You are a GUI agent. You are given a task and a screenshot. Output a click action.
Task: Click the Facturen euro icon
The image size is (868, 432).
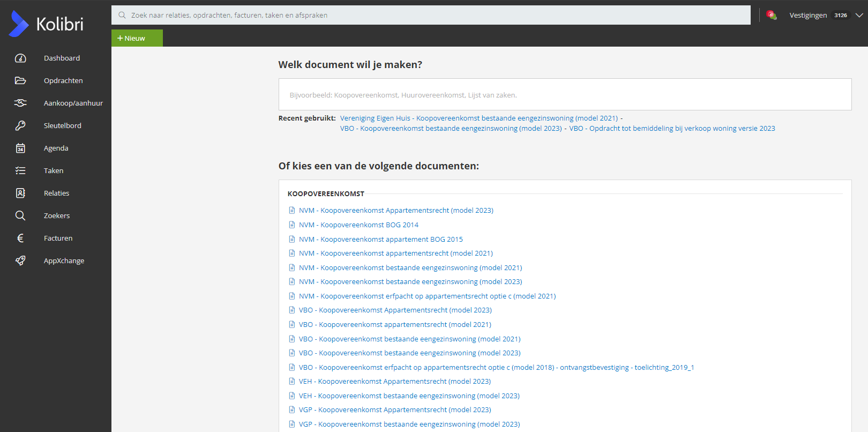point(20,238)
